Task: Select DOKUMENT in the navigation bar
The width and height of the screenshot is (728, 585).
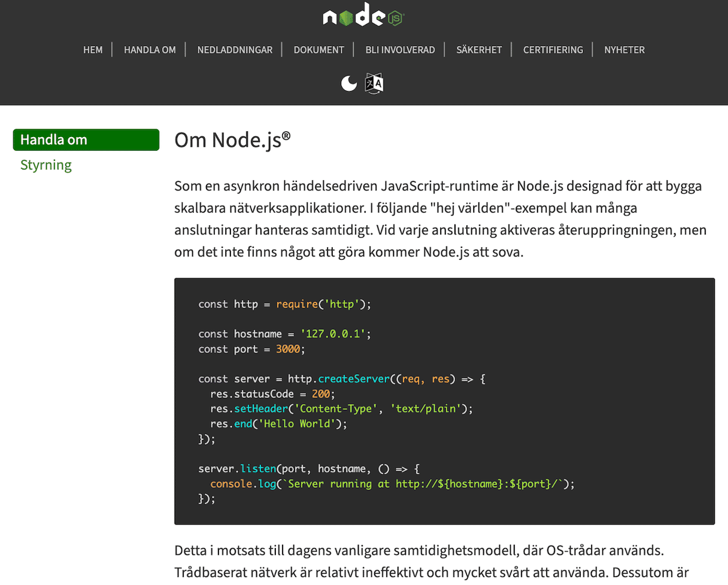Action: point(318,50)
